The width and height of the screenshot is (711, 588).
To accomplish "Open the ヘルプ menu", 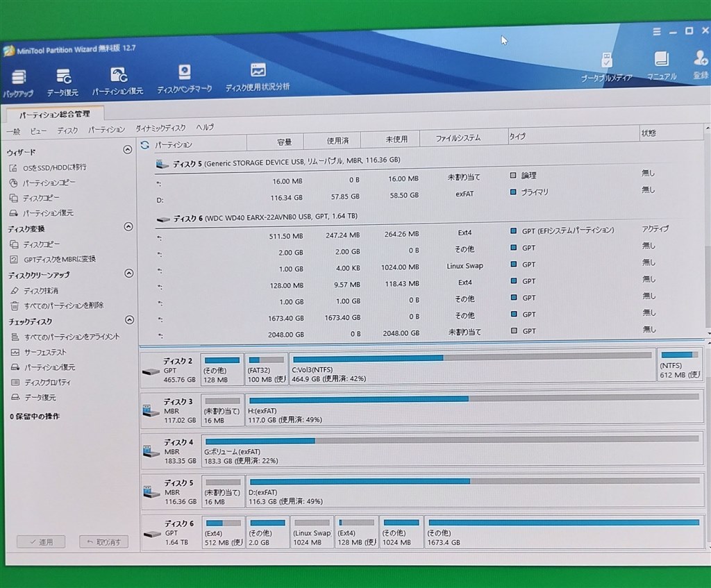I will coord(205,128).
